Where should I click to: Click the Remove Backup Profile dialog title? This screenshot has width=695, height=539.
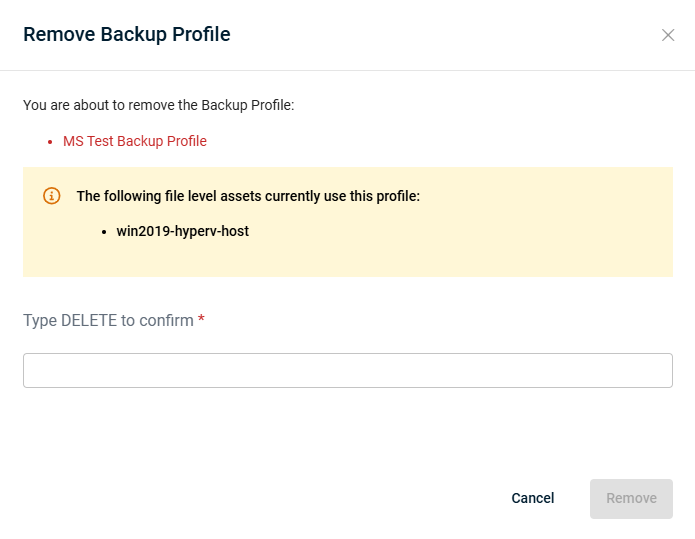click(x=127, y=35)
